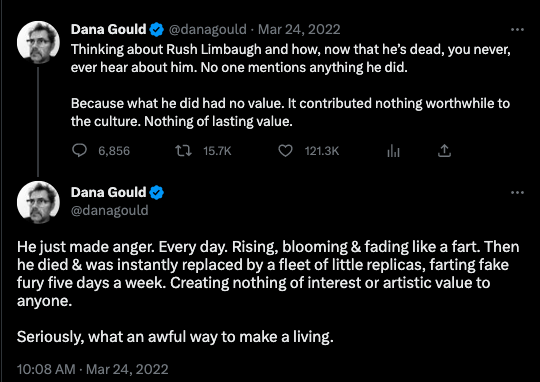Open Dana Gould avatar on first tweet
Viewport: 540px width, 382px height.
click(x=38, y=42)
